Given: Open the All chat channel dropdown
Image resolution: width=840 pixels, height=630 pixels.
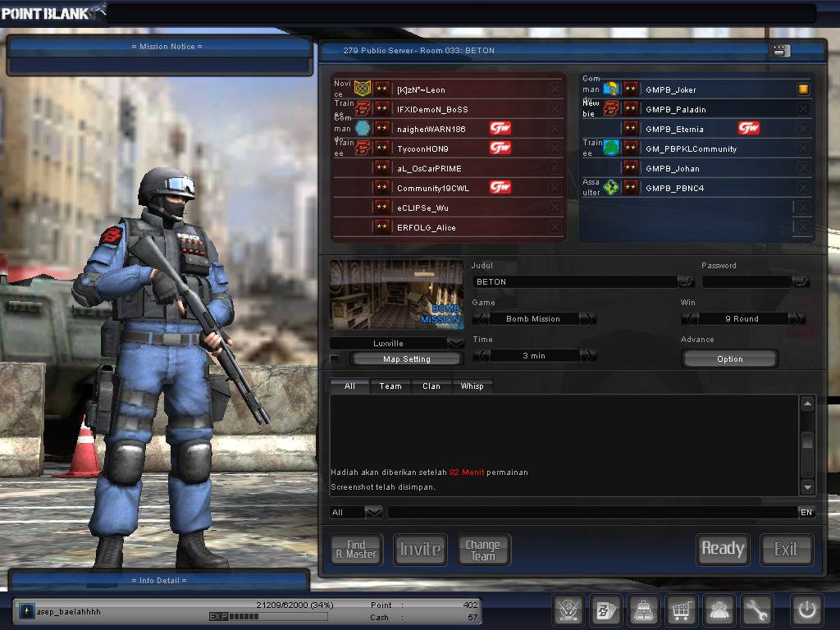Looking at the screenshot, I should pos(373,512).
